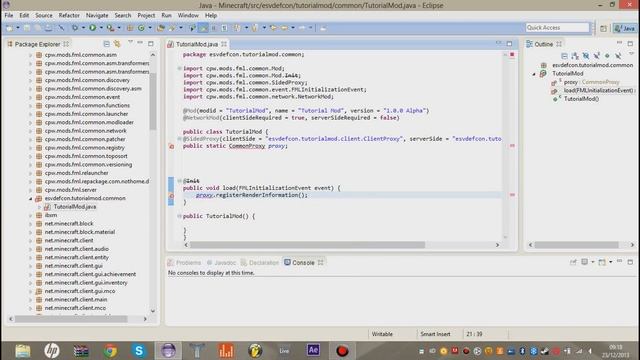640x360 pixels.
Task: Toggle Sort alphabetically in Outline view
Action: coord(575,56)
